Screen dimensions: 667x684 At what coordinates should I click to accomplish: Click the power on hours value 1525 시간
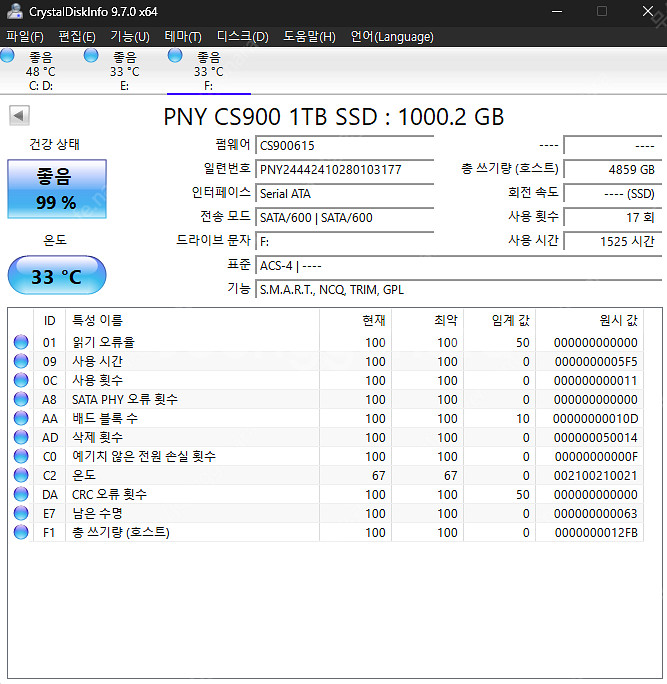coord(612,241)
